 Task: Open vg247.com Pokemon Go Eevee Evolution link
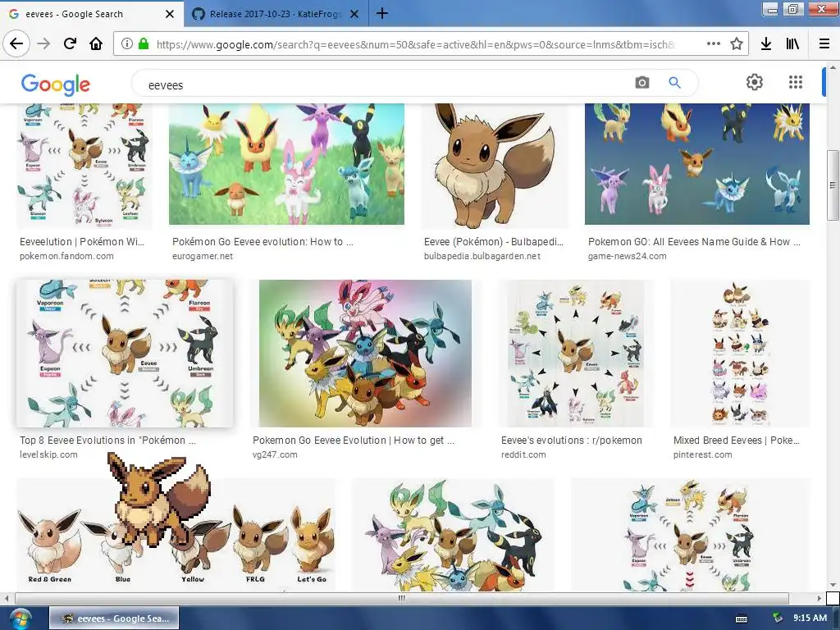(x=354, y=441)
